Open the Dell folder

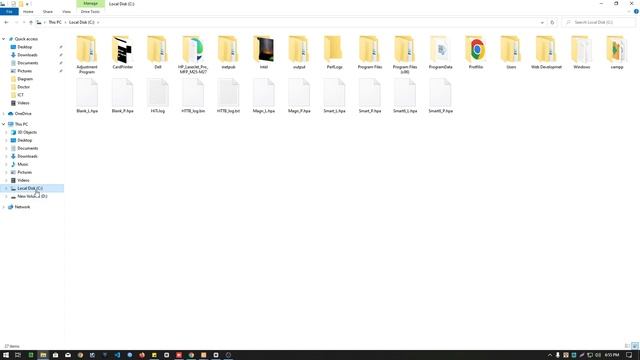(x=158, y=52)
